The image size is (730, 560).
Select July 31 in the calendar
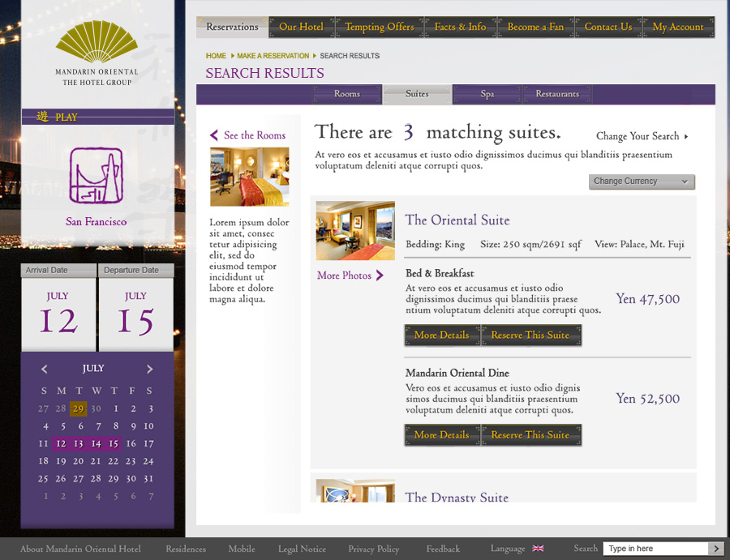pyautogui.click(x=148, y=479)
